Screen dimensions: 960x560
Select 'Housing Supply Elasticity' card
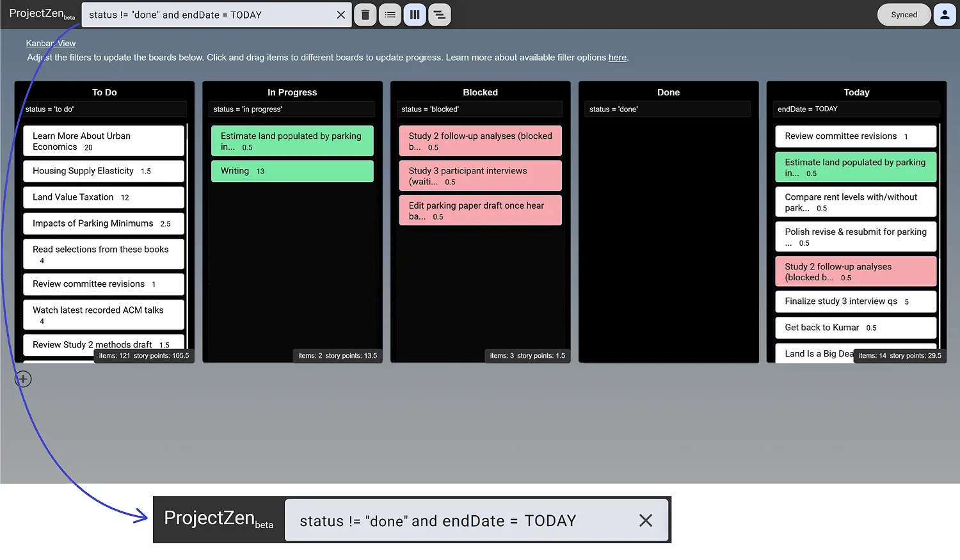(104, 171)
